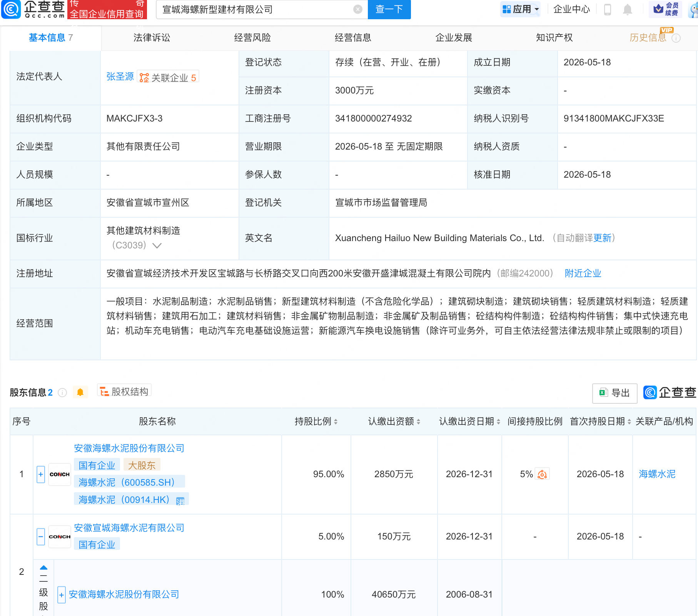Screen dimensions: 698x616
Task: Click the CONCH logo in row 1
Action: click(x=60, y=474)
